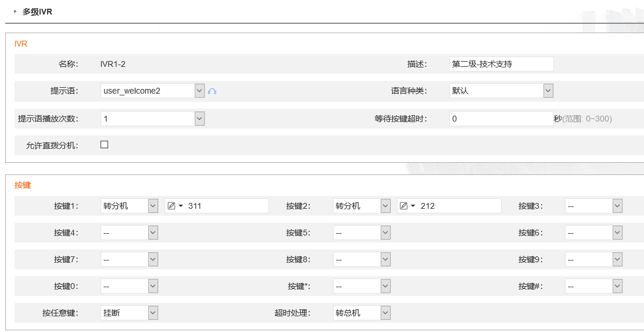
Task: Open the 按键* action dropdown
Action: click(362, 287)
